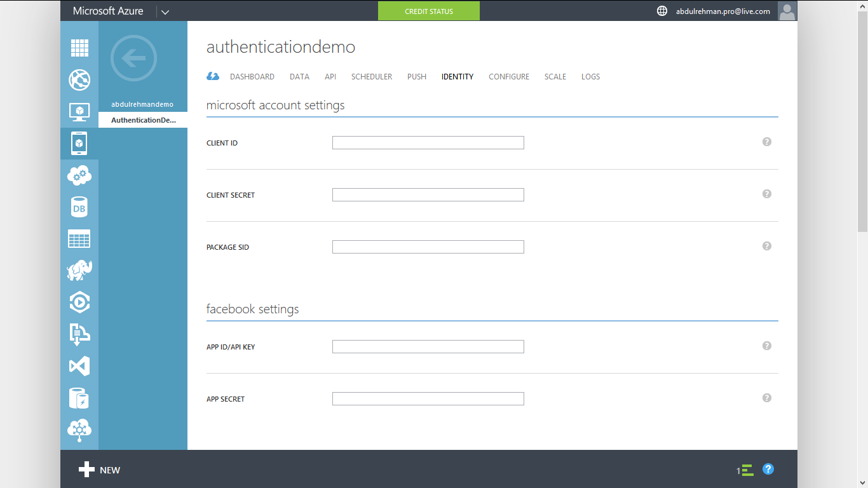The image size is (868, 488).
Task: Switch to the DATA tab
Action: coord(299,76)
